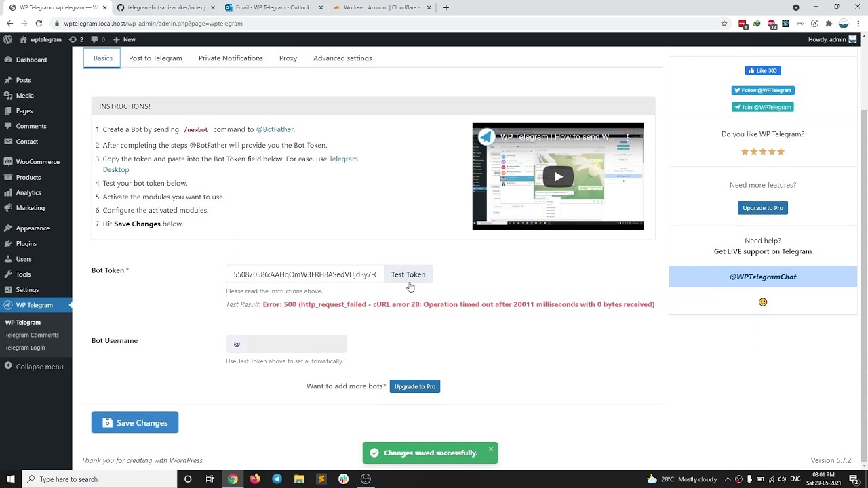Click the Products icon in sidebar

(x=8, y=177)
